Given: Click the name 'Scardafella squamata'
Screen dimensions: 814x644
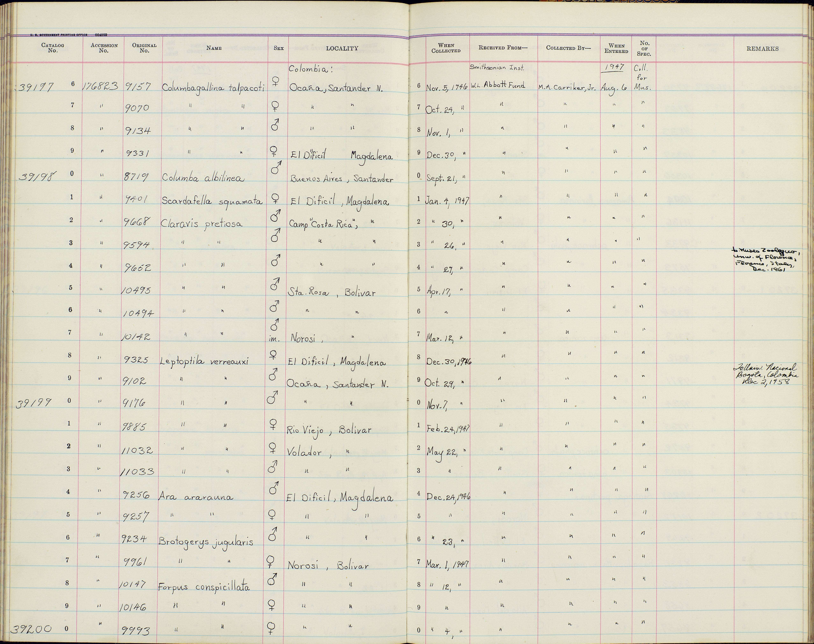Looking at the screenshot, I should click(x=212, y=202).
